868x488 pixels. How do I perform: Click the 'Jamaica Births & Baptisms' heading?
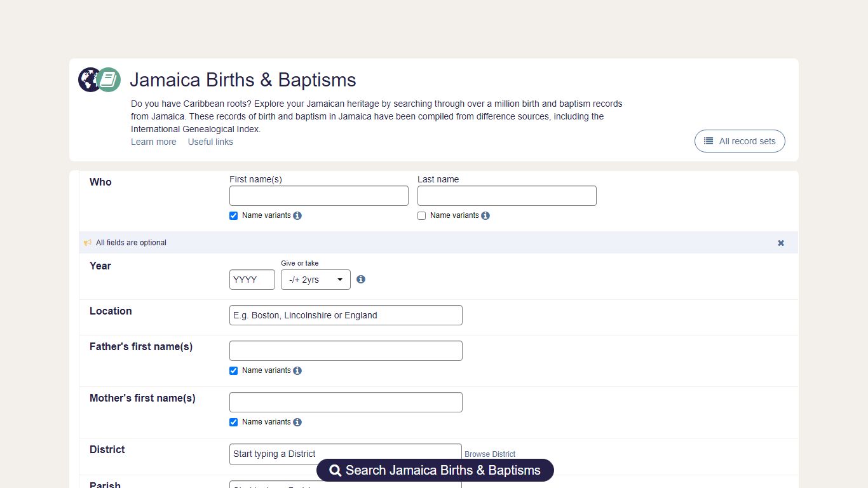(243, 80)
